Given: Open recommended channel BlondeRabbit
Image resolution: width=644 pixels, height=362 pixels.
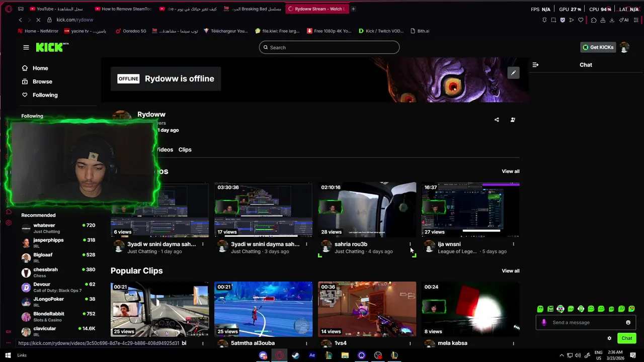Looking at the screenshot, I should click(58, 317).
